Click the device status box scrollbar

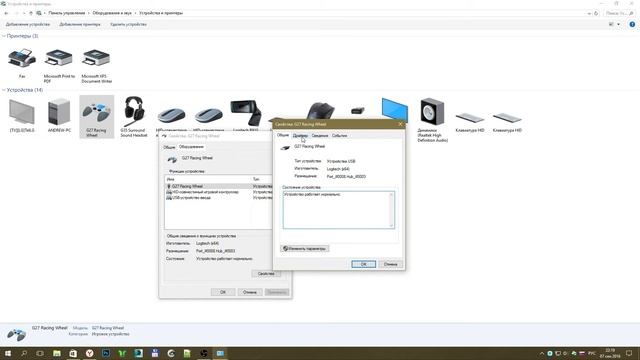[x=391, y=210]
